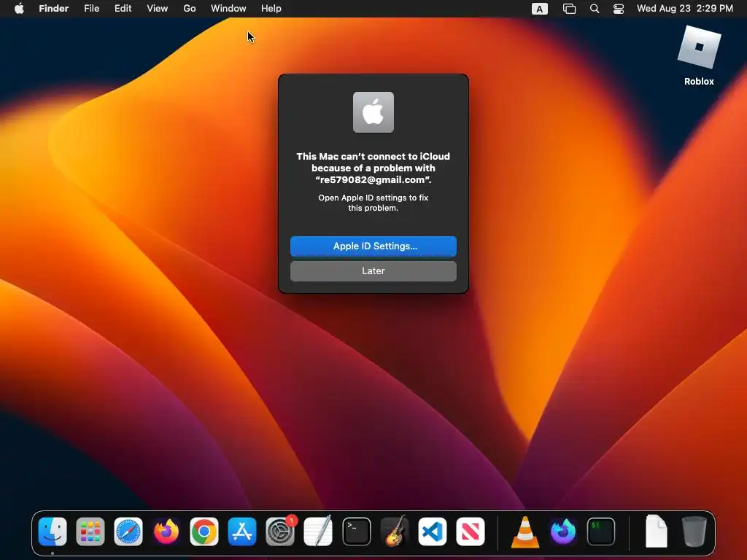Launch Google Chrome from the Dock
This screenshot has height=560, width=747.
coord(204,532)
